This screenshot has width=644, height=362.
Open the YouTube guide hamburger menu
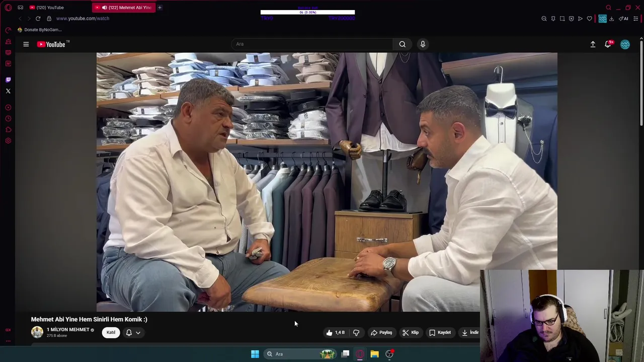click(26, 44)
